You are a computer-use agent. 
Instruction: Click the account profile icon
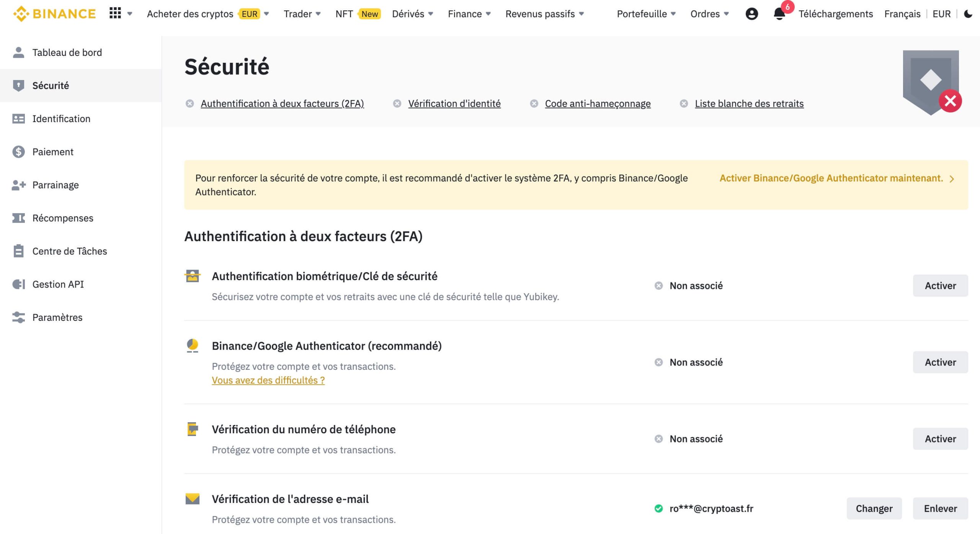coord(751,13)
